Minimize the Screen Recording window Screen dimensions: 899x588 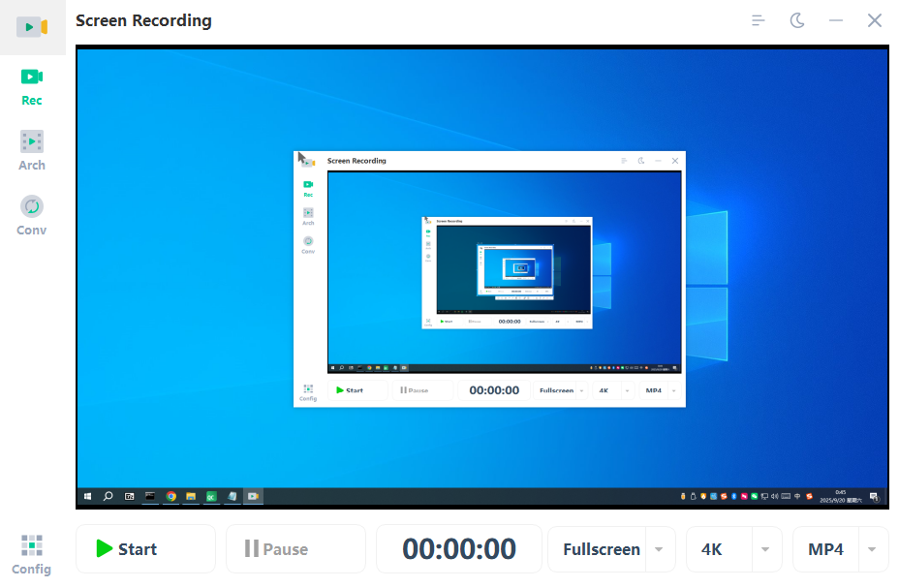pos(836,20)
